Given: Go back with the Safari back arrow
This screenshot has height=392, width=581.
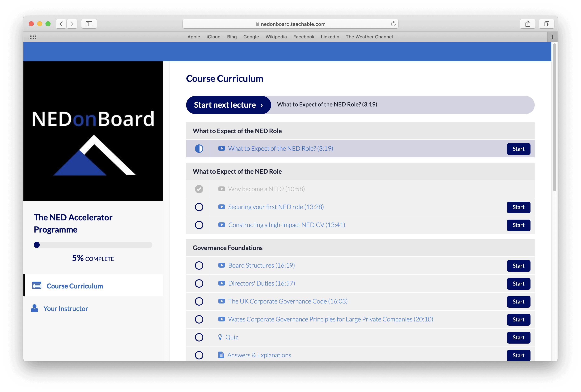Looking at the screenshot, I should (x=61, y=24).
